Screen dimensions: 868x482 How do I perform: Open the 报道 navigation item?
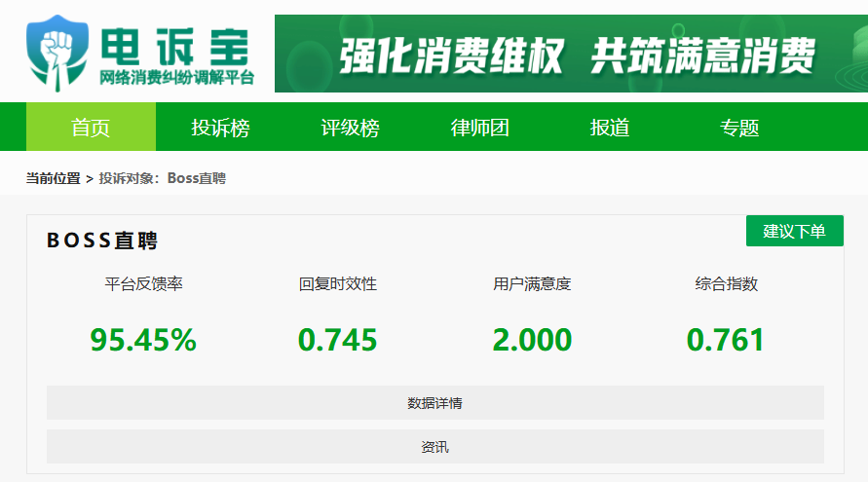coord(609,128)
